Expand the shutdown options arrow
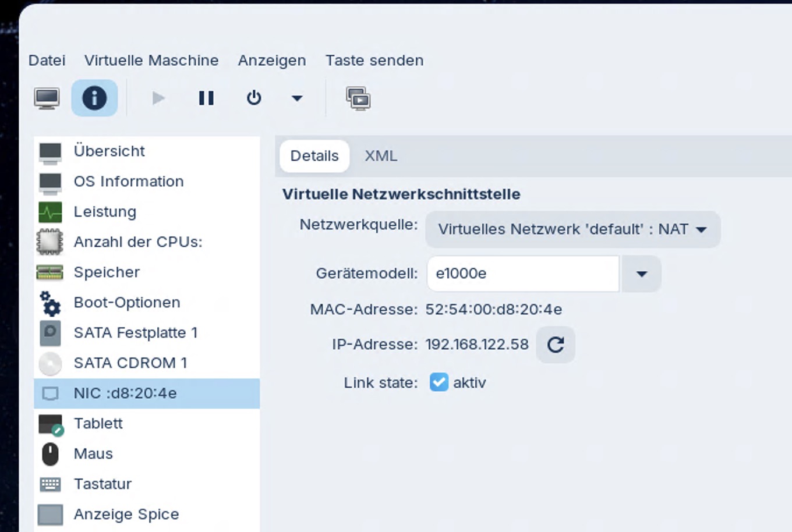Screen dimensions: 792x532 click(297, 98)
